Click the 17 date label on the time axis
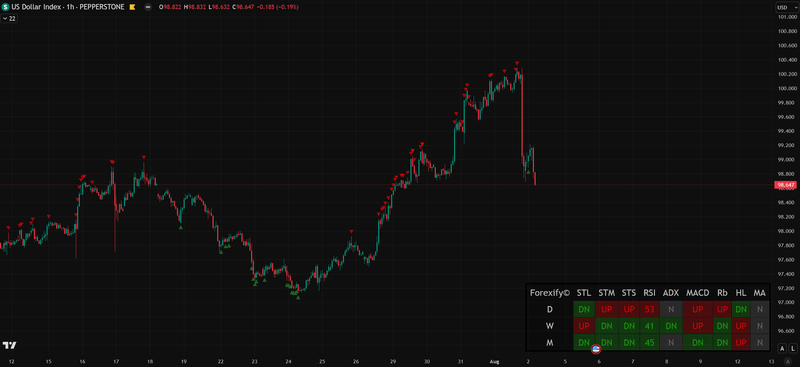 [116, 361]
